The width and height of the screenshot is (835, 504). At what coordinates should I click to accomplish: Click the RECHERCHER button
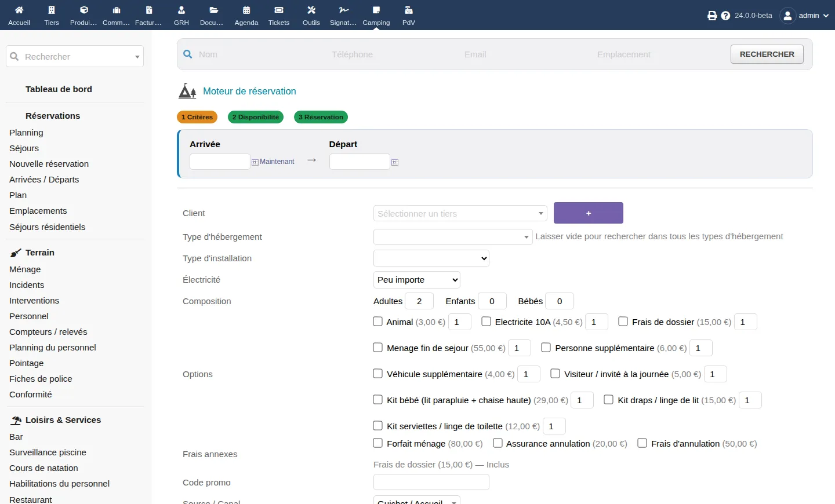[767, 54]
